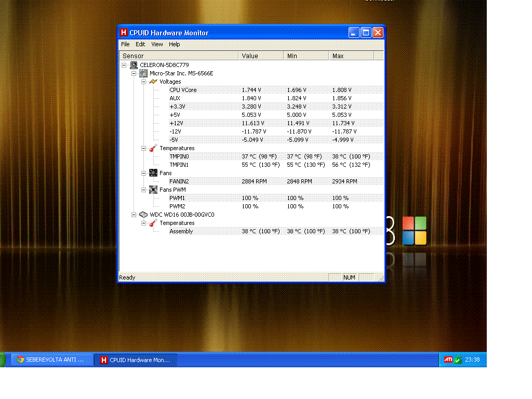Select the AUX voltage row
This screenshot has height=399, width=532.
coord(276,98)
